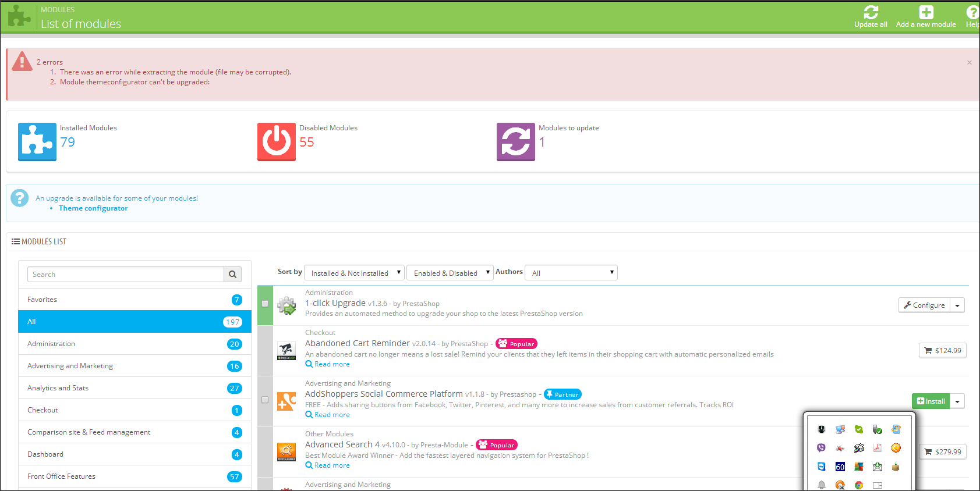980x491 pixels.
Task: Click the Installed Modules puzzle icon
Action: pos(37,141)
